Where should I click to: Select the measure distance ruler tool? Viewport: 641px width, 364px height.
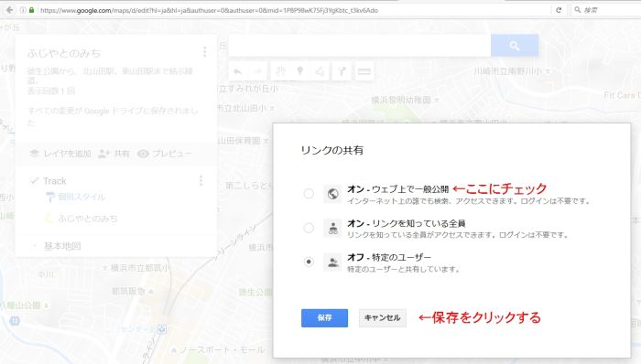364,72
